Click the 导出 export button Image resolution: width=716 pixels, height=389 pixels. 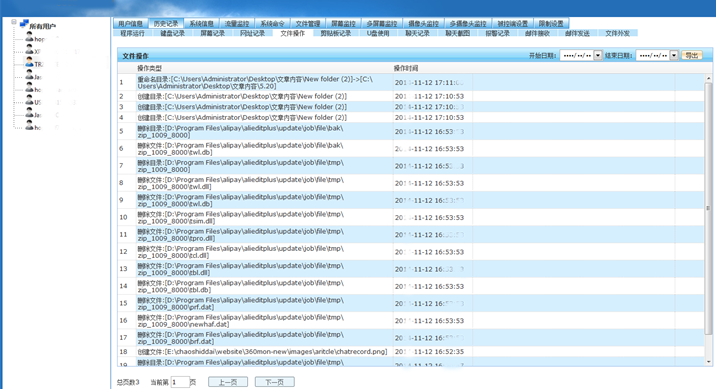[692, 55]
